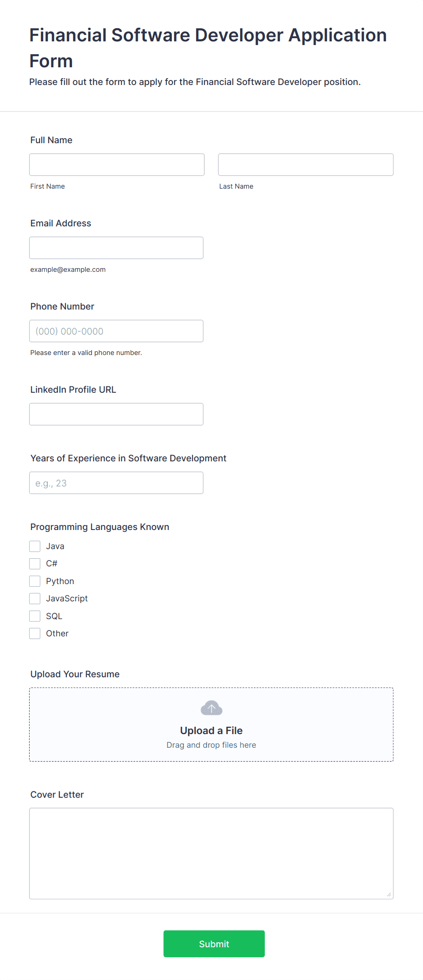The image size is (423, 980).
Task: Click inside the Cover Letter textarea
Action: coord(211,853)
